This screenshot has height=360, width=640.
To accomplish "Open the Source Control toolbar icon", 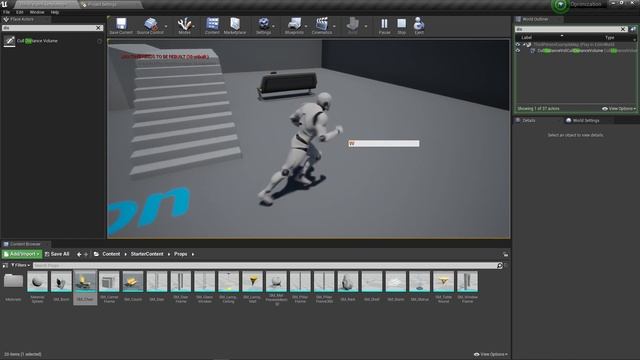I will (150, 26).
